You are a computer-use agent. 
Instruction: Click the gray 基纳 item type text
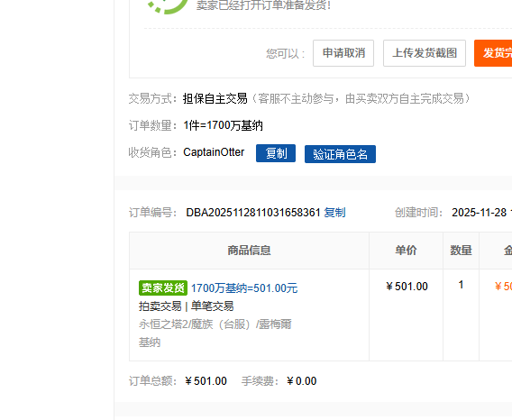pyautogui.click(x=150, y=342)
